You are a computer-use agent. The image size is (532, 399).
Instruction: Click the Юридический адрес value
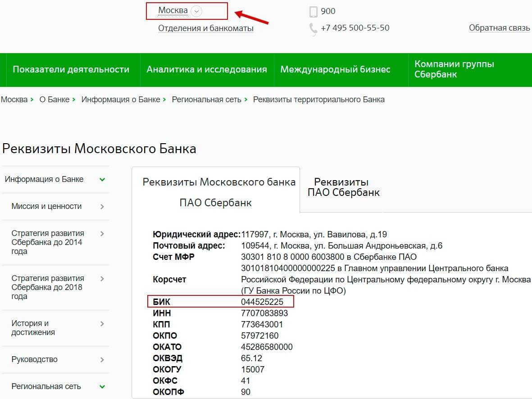(314, 235)
